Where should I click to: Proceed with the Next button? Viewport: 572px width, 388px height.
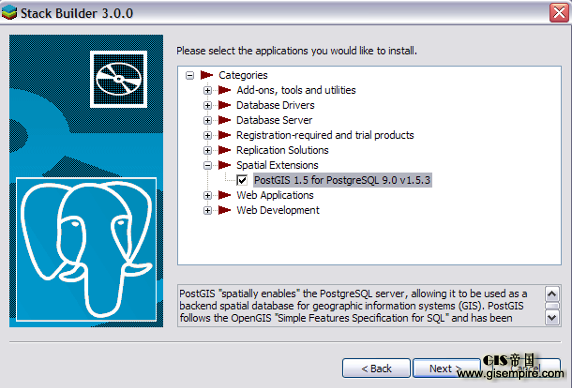tap(447, 368)
